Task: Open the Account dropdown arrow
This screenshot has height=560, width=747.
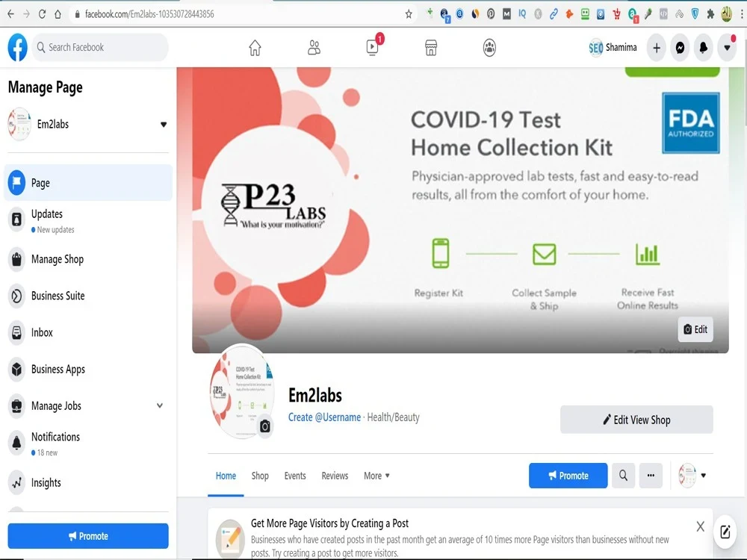Action: click(x=727, y=48)
